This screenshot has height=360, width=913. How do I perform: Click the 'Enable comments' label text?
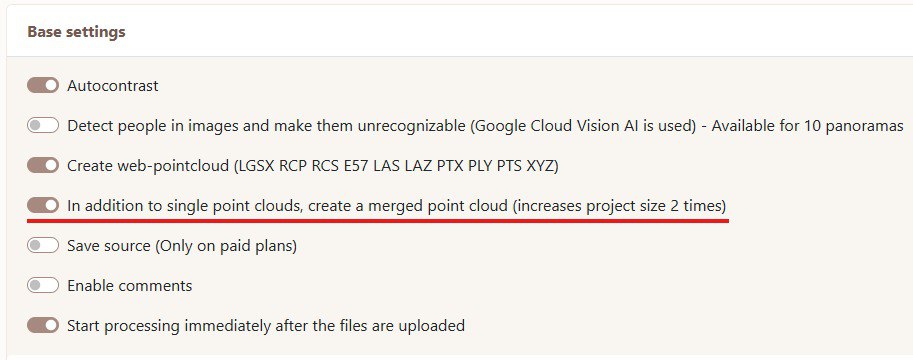[x=130, y=286]
